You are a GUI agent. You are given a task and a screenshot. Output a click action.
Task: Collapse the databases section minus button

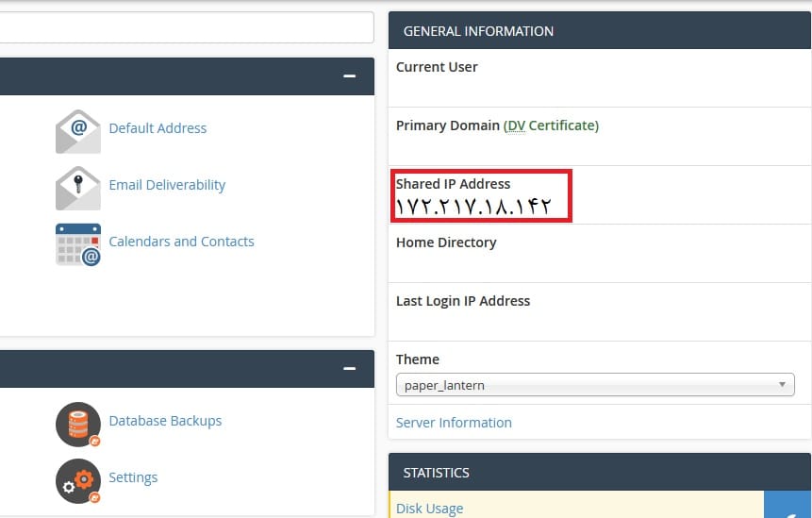[x=350, y=369]
